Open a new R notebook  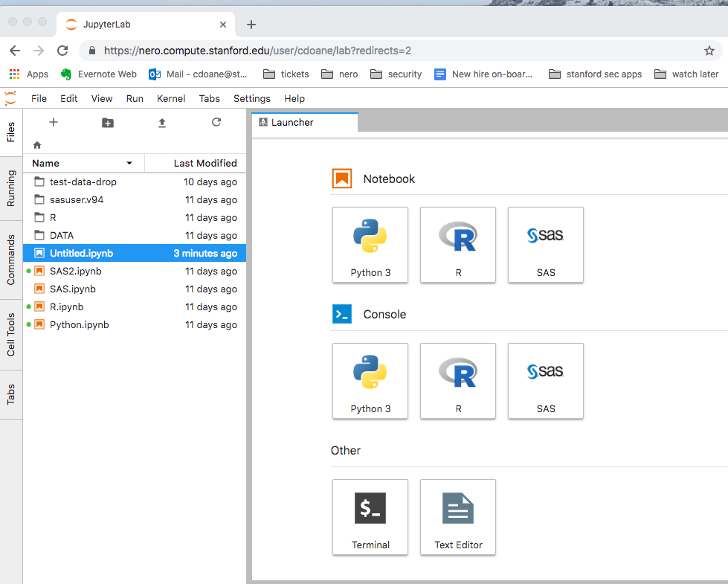pyautogui.click(x=457, y=246)
